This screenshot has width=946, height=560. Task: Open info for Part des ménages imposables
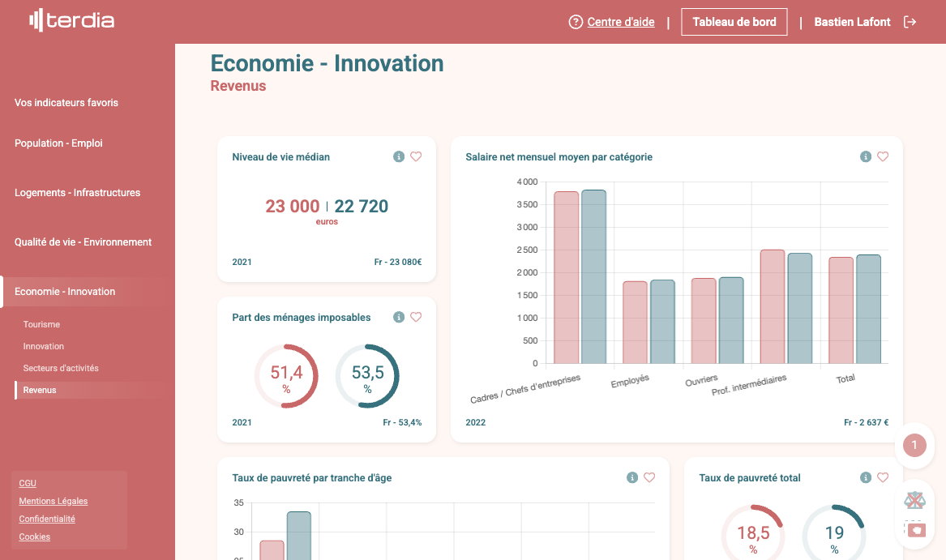[x=398, y=317]
